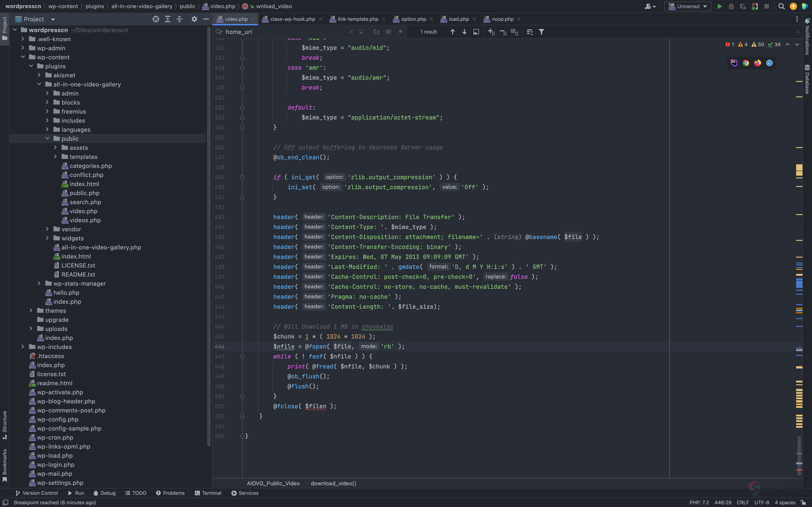The image size is (812, 507).
Task: Toggle Words (W) search option
Action: [x=388, y=32]
